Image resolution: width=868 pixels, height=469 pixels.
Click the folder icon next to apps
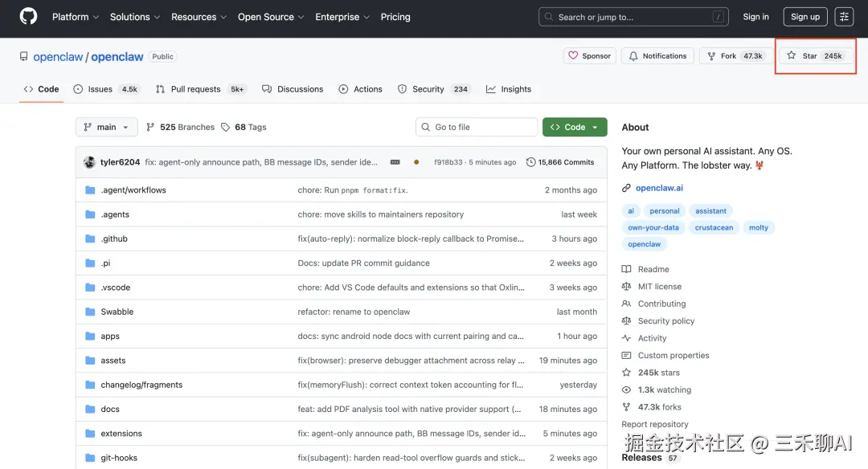pos(90,336)
